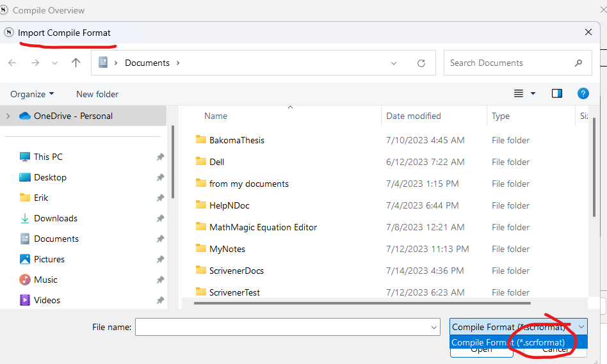
Task: Sort files by Date modified column
Action: pos(413,116)
